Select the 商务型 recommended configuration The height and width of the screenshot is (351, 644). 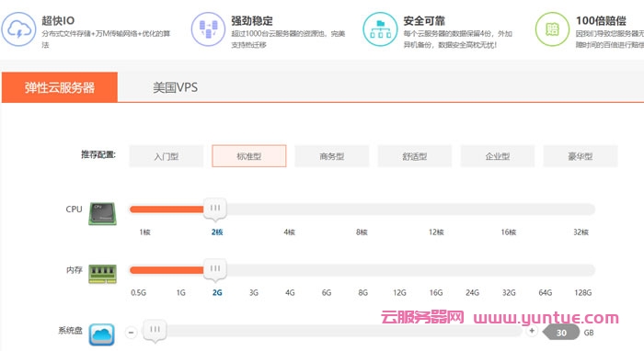pos(332,156)
